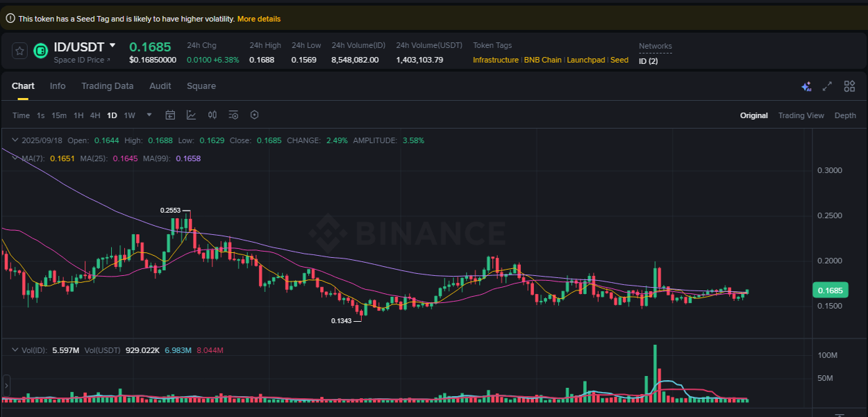Click the More details link
Viewport: 868px width, 417px height.
259,19
